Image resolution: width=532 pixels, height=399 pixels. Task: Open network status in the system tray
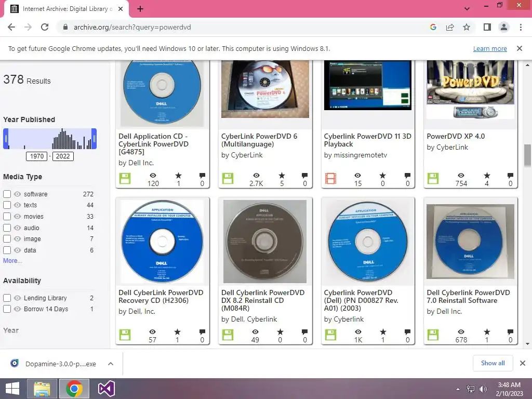471,389
